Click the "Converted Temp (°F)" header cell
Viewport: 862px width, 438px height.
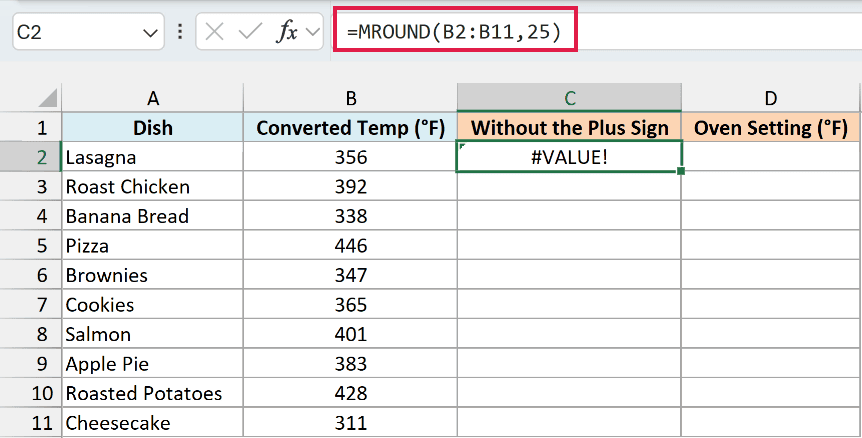tap(350, 127)
